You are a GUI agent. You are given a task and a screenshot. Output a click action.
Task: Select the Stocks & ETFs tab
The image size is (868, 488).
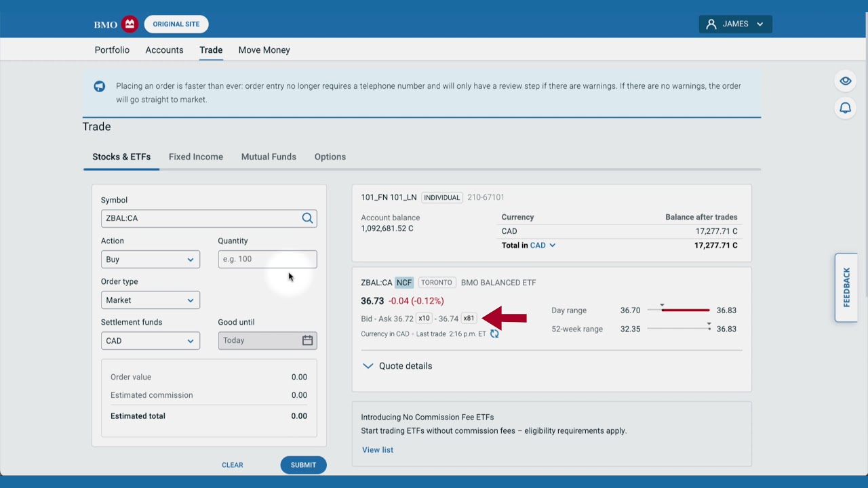click(x=121, y=157)
